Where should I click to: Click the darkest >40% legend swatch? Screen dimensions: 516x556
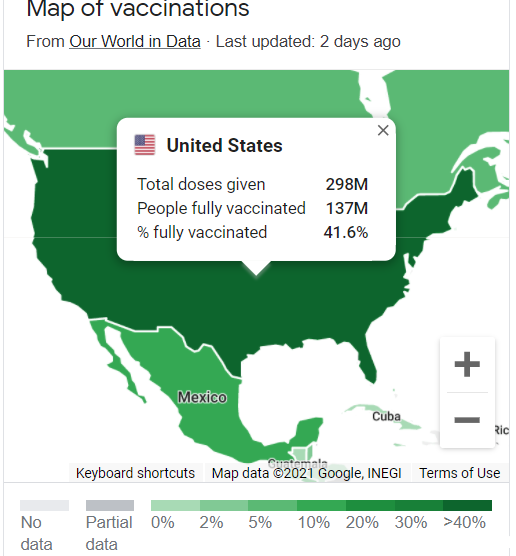point(467,505)
